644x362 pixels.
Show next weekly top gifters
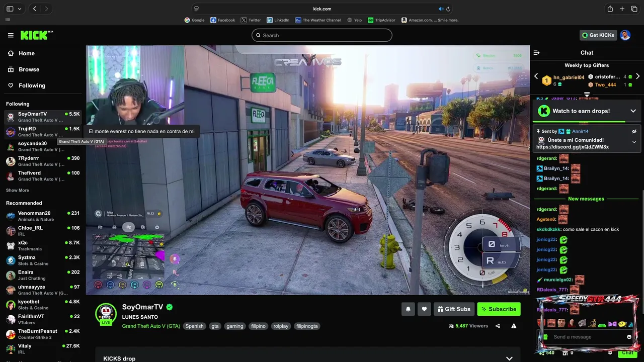pos(637,76)
